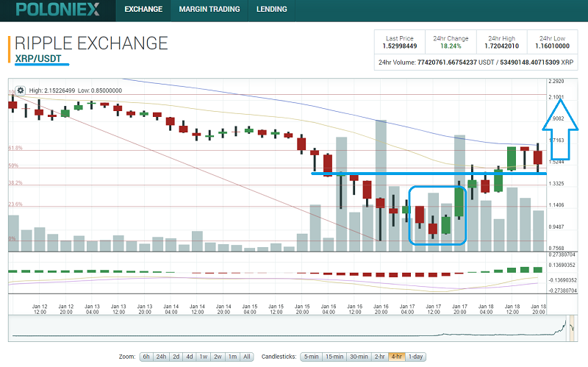This screenshot has width=588, height=367.
Task: Click the Poloniex logo
Action: (x=58, y=10)
